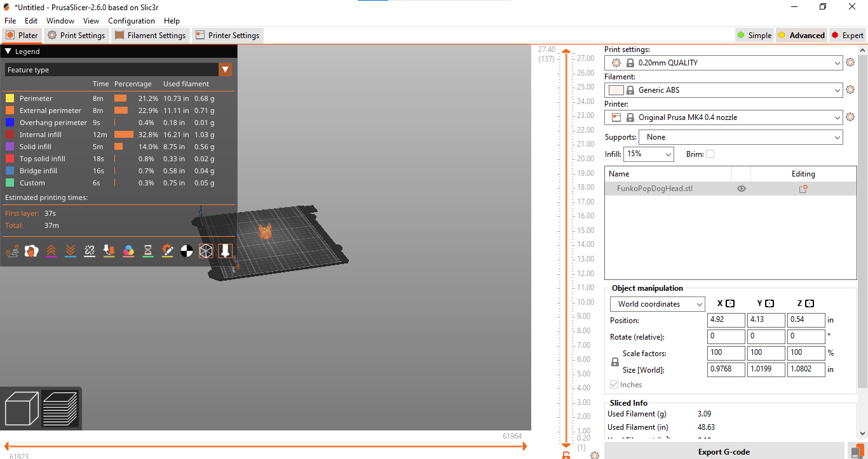Enable the Brim checkbox
The height and width of the screenshot is (459, 868).
tap(710, 154)
